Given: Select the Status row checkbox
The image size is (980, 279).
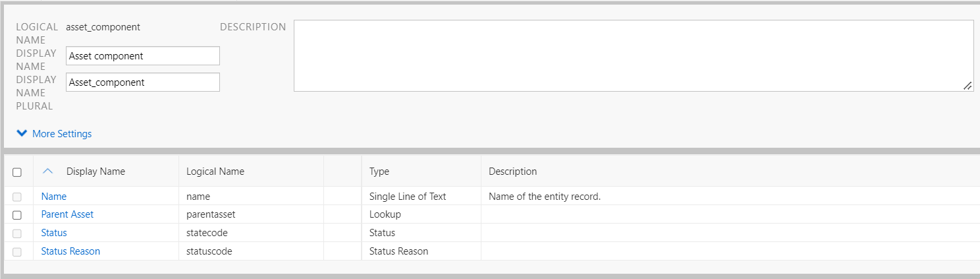Looking at the screenshot, I should pos(17,233).
